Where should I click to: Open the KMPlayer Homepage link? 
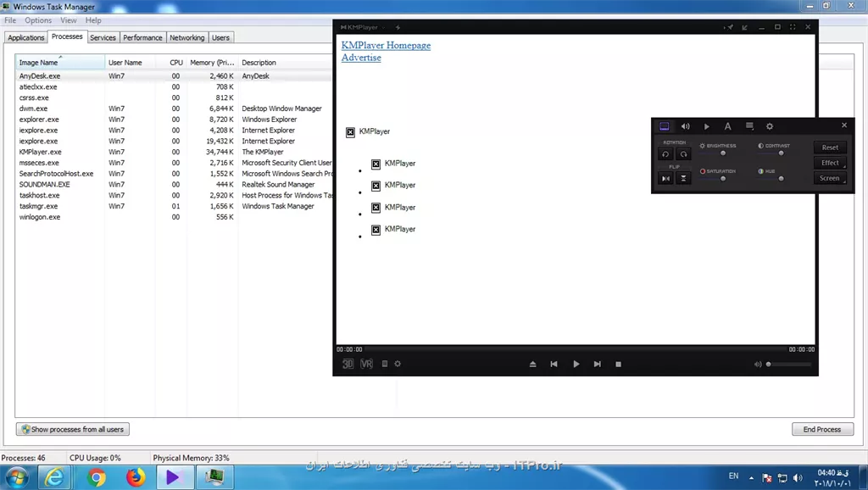click(386, 46)
